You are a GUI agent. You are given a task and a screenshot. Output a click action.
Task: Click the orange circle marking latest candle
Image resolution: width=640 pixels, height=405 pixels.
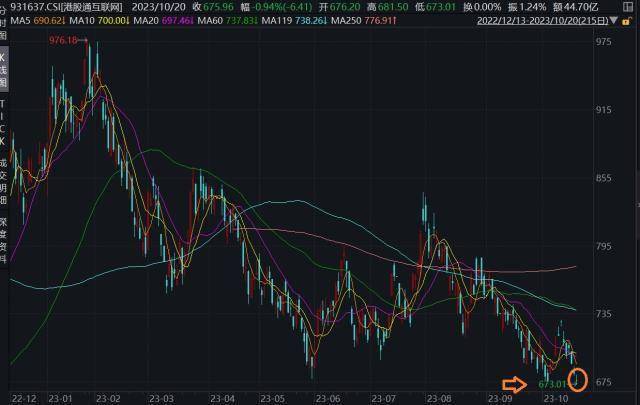tap(576, 379)
